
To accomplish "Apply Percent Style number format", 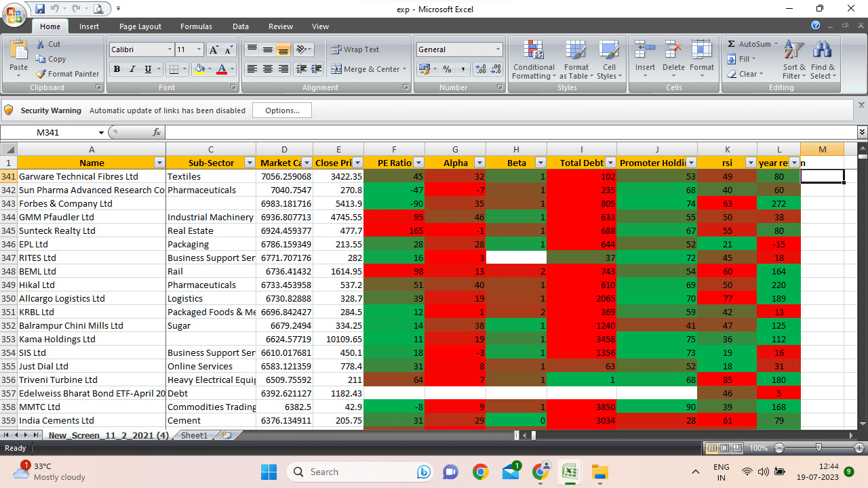I will (x=447, y=69).
